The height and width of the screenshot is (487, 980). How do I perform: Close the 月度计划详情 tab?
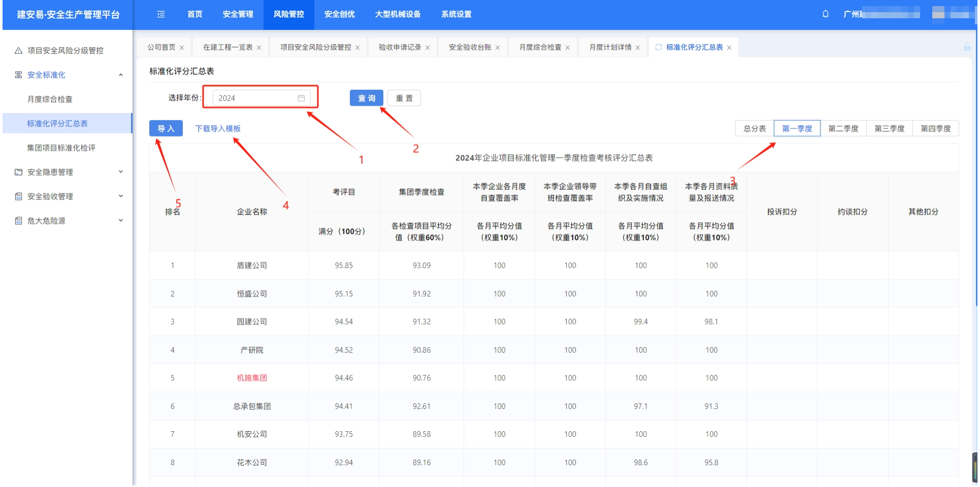click(638, 48)
